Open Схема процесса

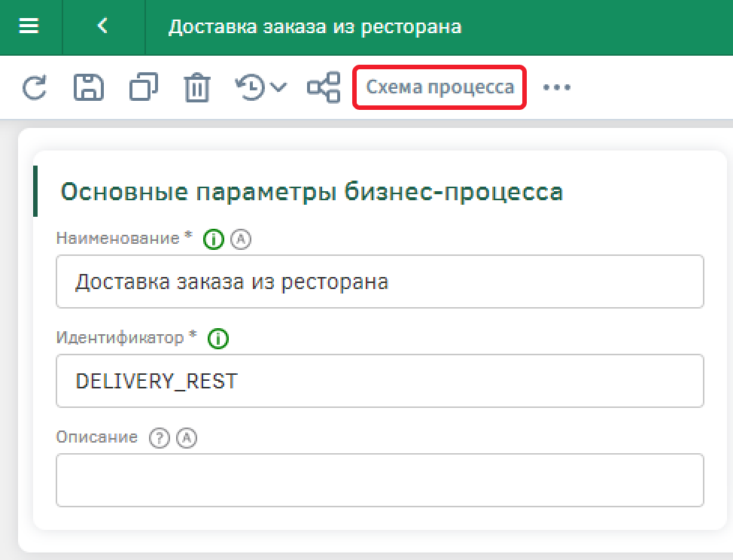(x=439, y=88)
